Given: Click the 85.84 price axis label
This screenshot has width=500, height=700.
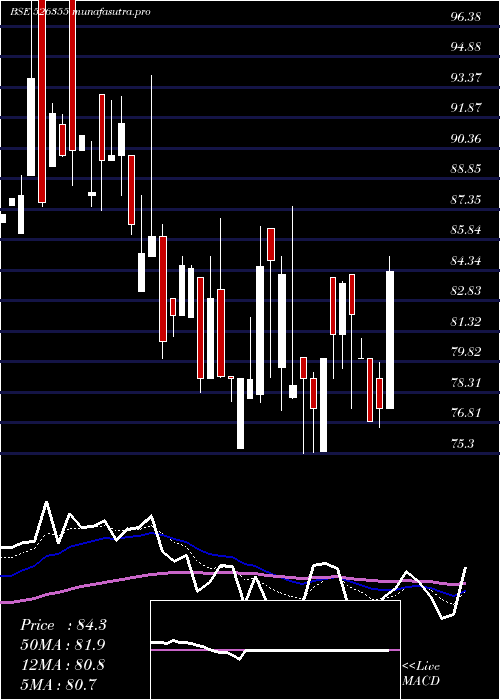Looking at the screenshot, I should (466, 230).
